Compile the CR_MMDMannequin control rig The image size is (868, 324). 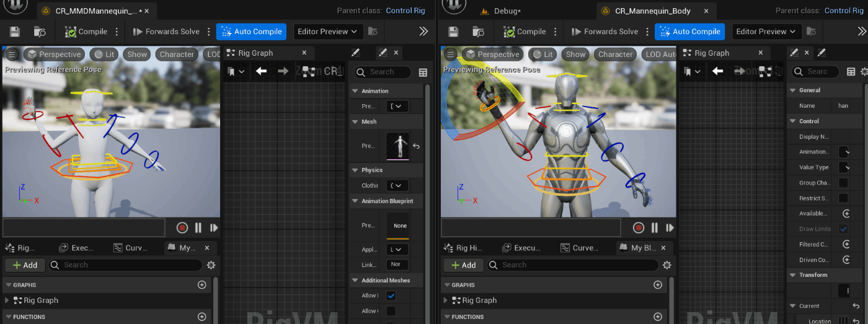[x=86, y=32]
